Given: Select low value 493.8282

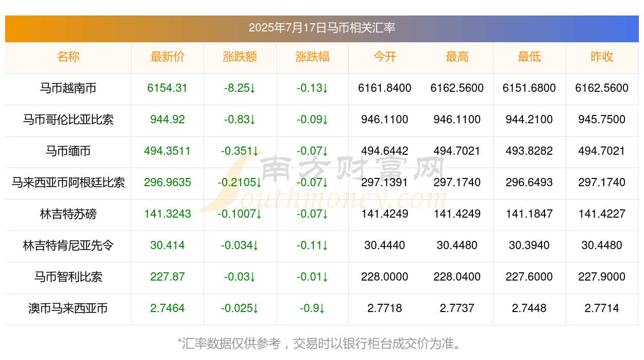Looking at the screenshot, I should pyautogui.click(x=529, y=151).
